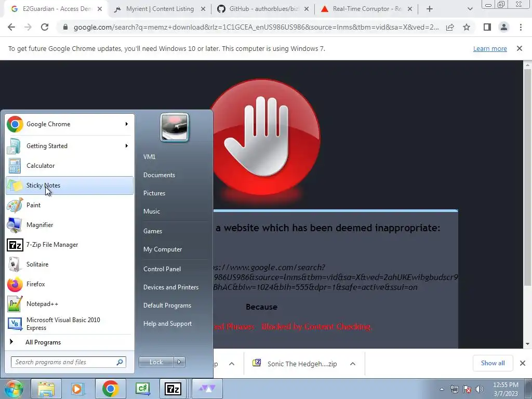The height and width of the screenshot is (399, 532).
Task: Open Chrome profile menu
Action: click(x=504, y=27)
